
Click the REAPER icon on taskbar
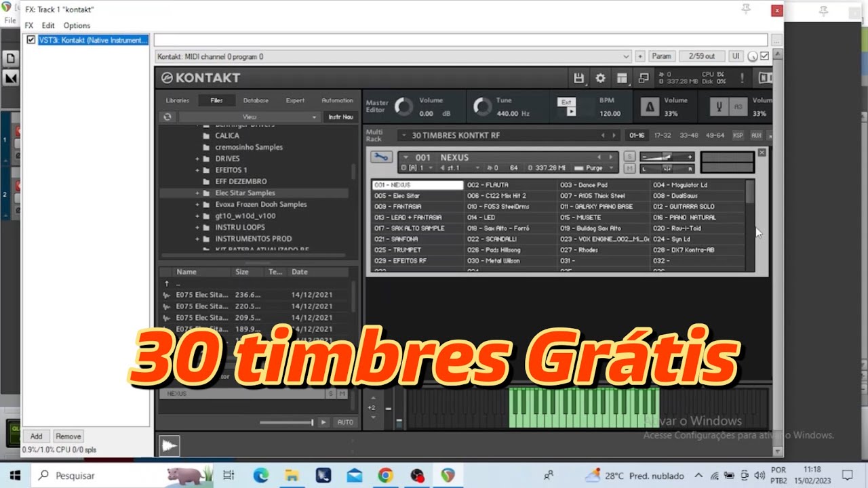point(448,475)
